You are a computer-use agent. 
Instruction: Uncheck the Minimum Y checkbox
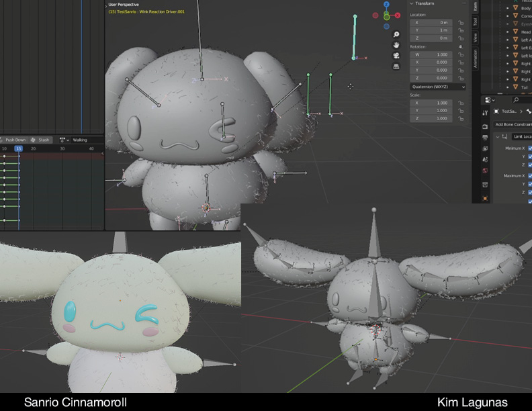[530, 156]
